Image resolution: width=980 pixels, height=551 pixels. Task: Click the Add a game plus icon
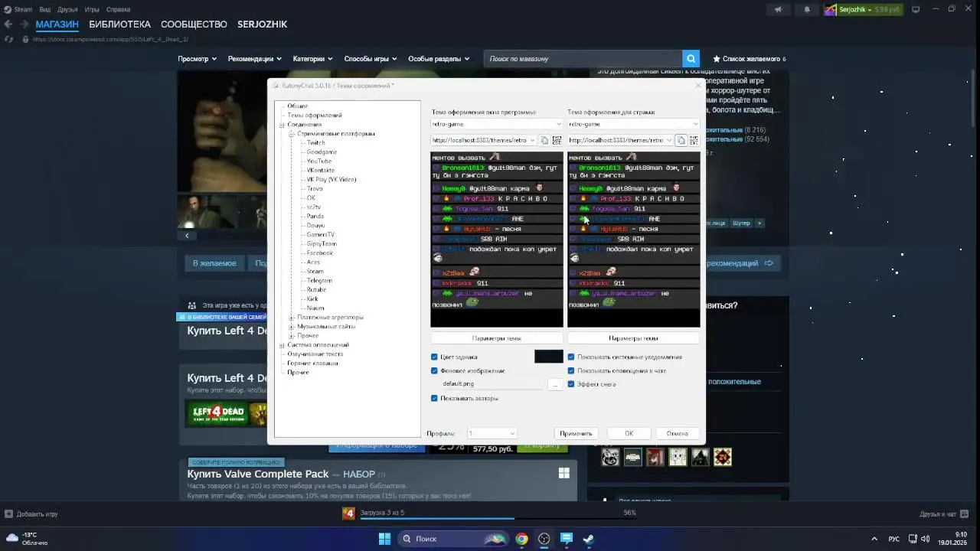click(x=8, y=514)
